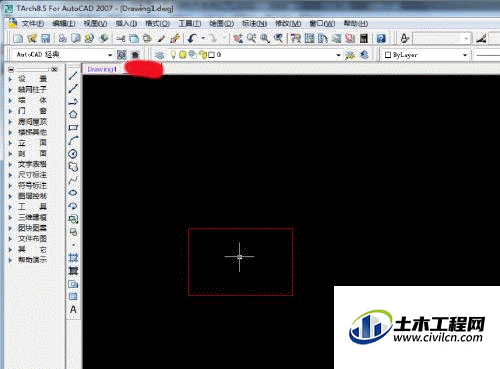Click the Zoom Window magnifier icon
The image size is (500, 369).
(x=265, y=38)
